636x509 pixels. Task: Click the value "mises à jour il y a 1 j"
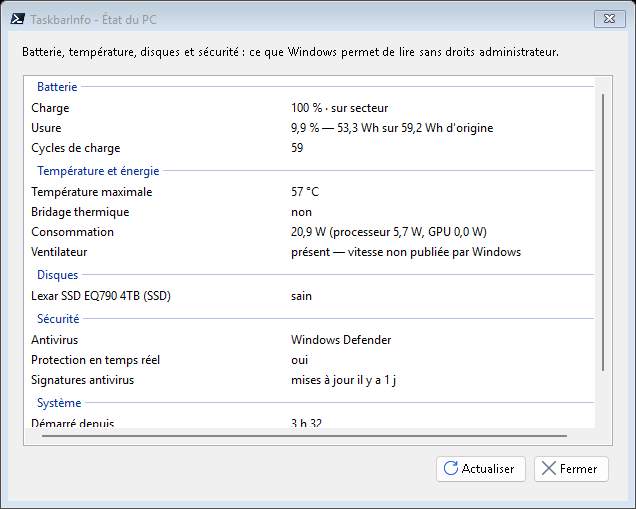pos(343,380)
